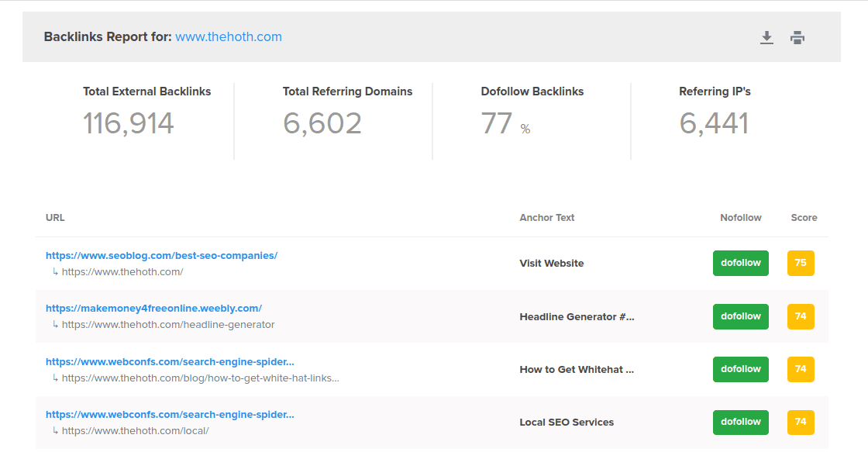Visit the makemoney4freeonline.weebly.com backlink

pyautogui.click(x=156, y=308)
